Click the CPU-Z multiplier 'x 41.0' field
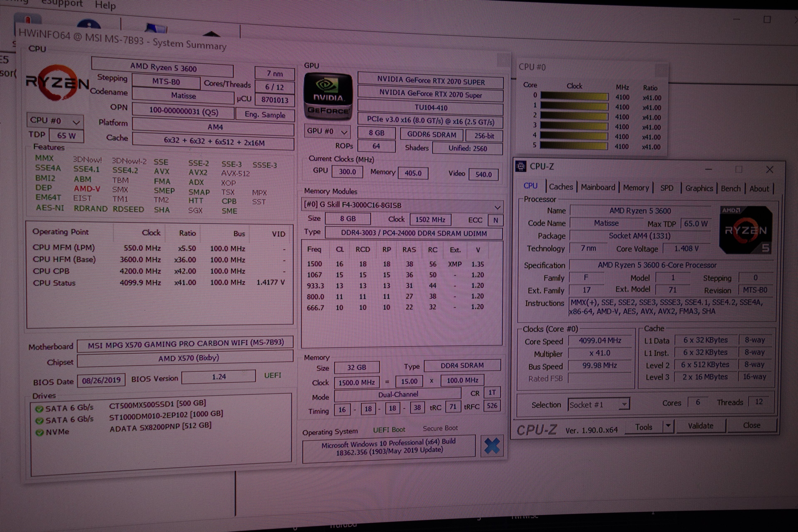 click(x=600, y=353)
